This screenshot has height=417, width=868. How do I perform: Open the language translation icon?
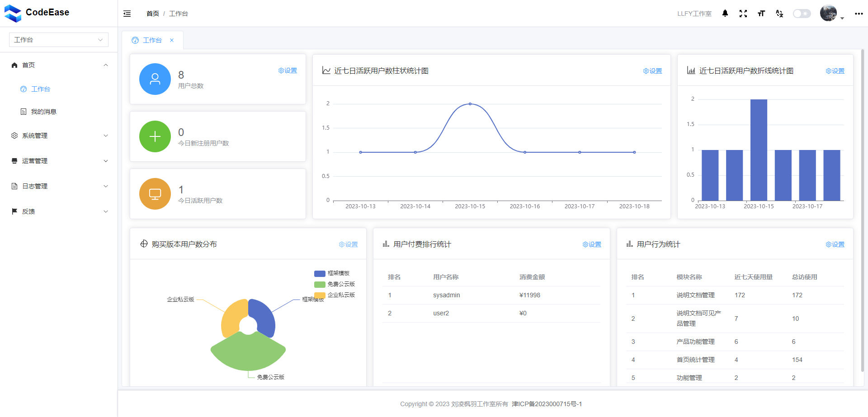point(779,14)
